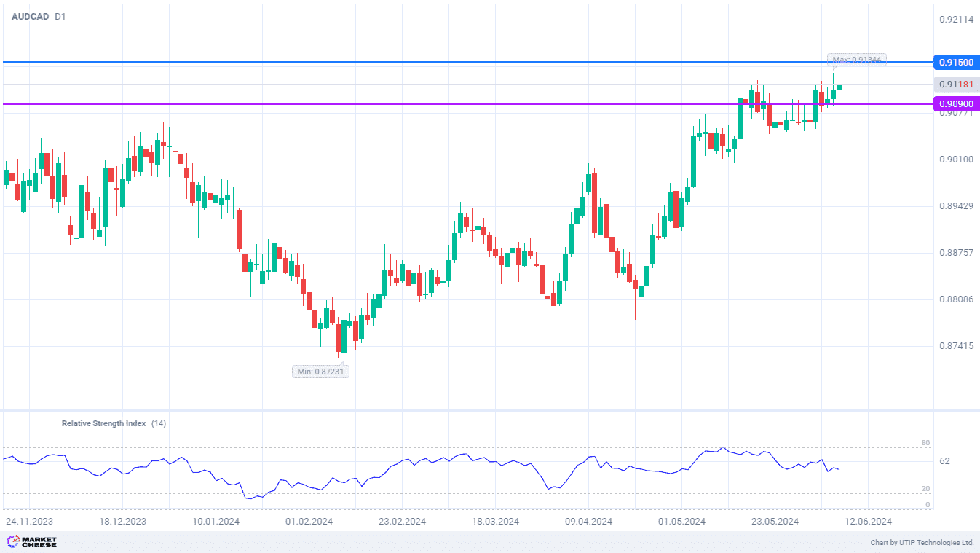Click the RSI 0 level label
The width and height of the screenshot is (980, 553).
(928, 505)
